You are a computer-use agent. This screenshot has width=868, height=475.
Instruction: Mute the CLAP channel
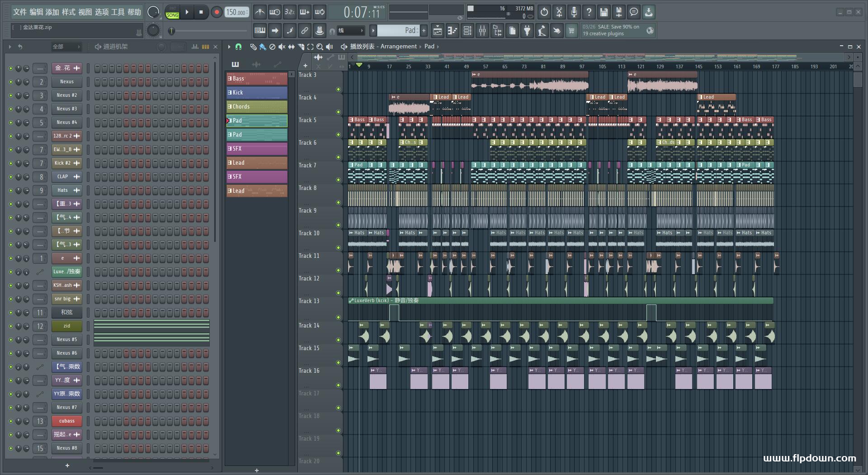11,177
